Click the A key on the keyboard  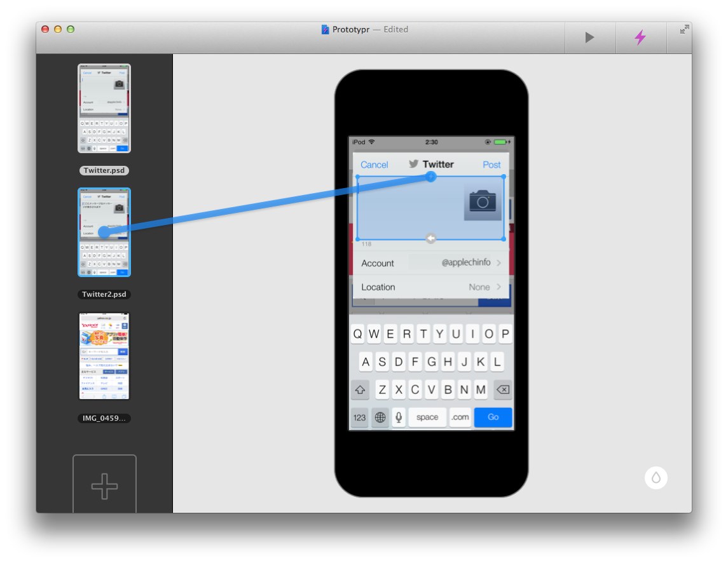click(366, 362)
